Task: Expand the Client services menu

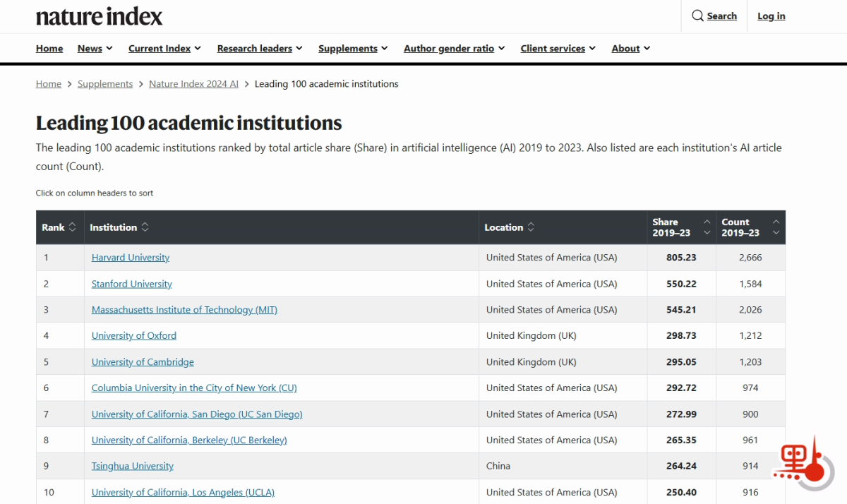Action: click(558, 49)
